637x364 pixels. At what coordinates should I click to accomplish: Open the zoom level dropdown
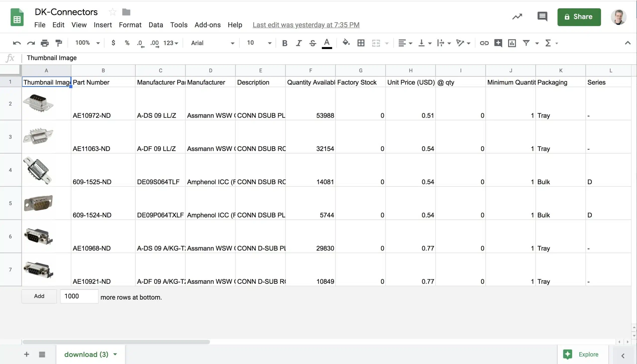tap(88, 43)
